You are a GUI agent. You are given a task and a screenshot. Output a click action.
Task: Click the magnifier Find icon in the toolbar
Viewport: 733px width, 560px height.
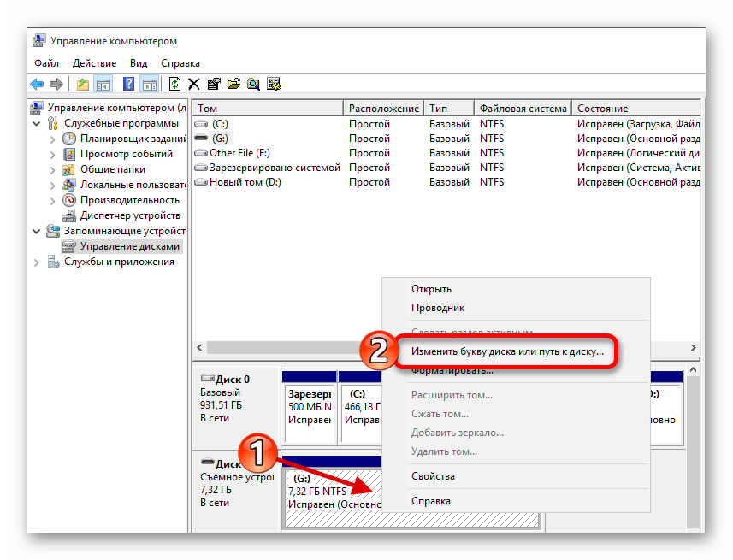[253, 84]
